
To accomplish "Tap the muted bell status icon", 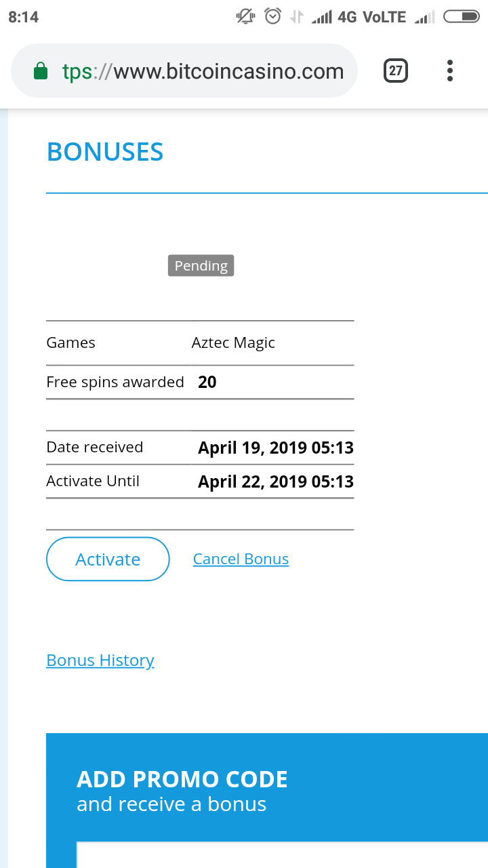I will pos(245,17).
